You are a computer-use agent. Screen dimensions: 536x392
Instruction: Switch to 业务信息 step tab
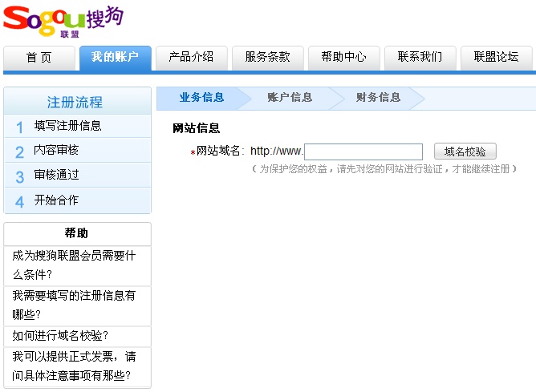(x=201, y=98)
